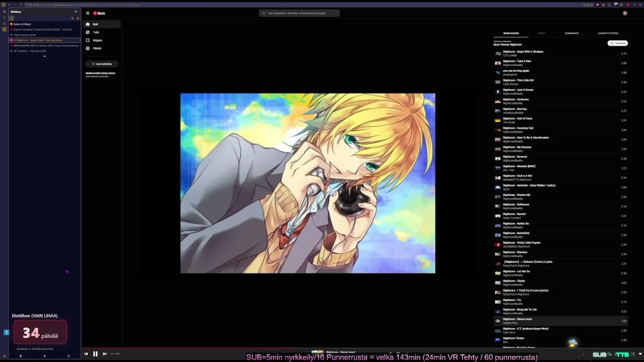Click the search magnifier icon in the search bar
Viewport: 644px width, 362px height.
(263, 13)
